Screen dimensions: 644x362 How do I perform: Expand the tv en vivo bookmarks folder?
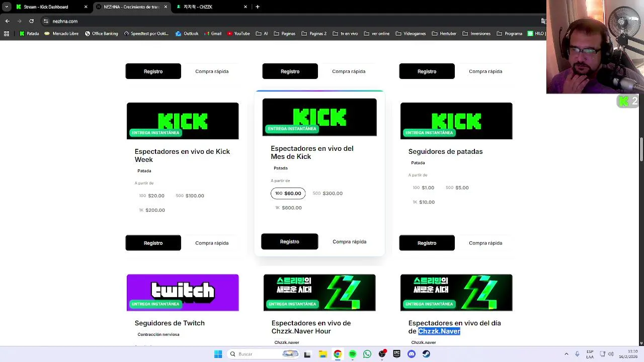click(345, 34)
